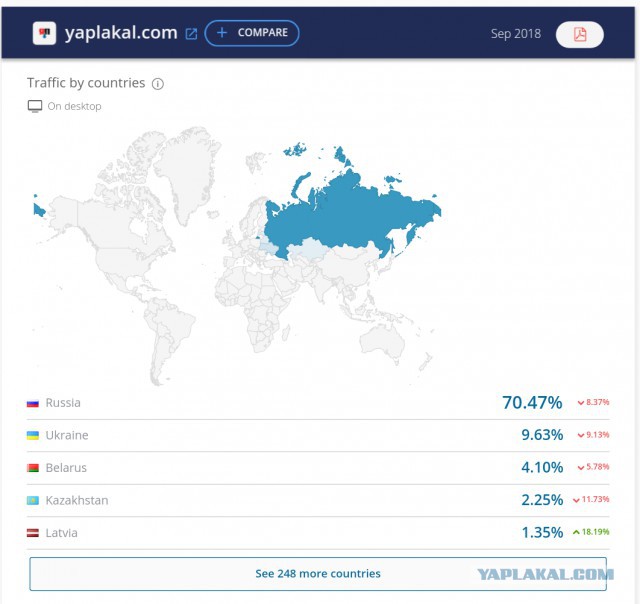Click the 5.78% change value
The width and height of the screenshot is (640, 604).
click(598, 466)
